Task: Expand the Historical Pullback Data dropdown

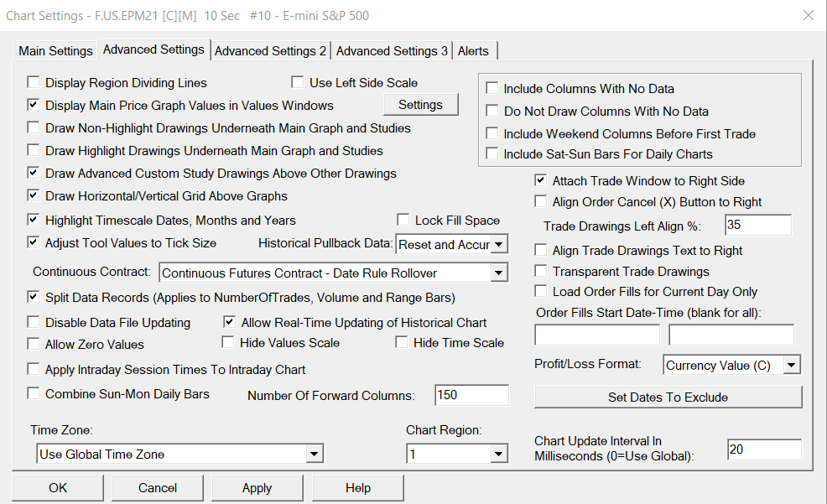Action: pyautogui.click(x=499, y=245)
